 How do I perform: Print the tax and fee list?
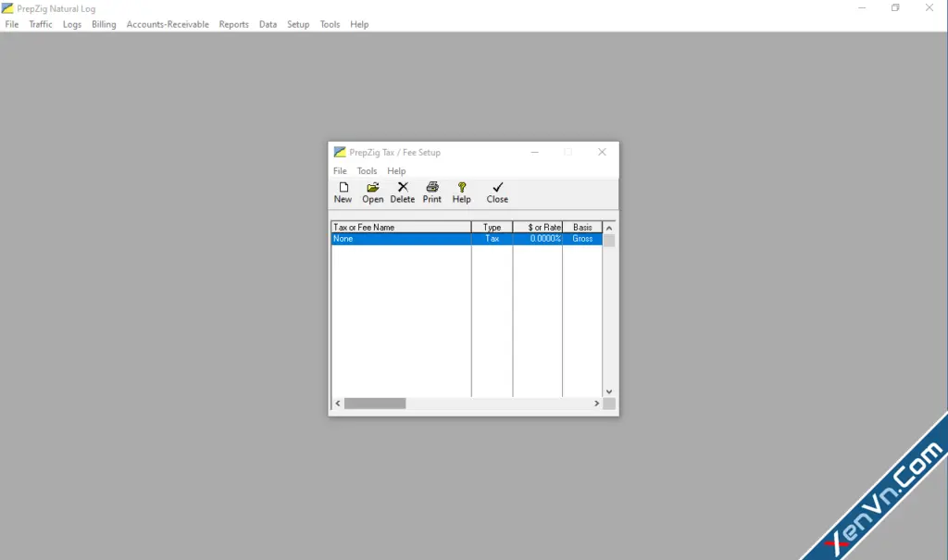pos(431,193)
